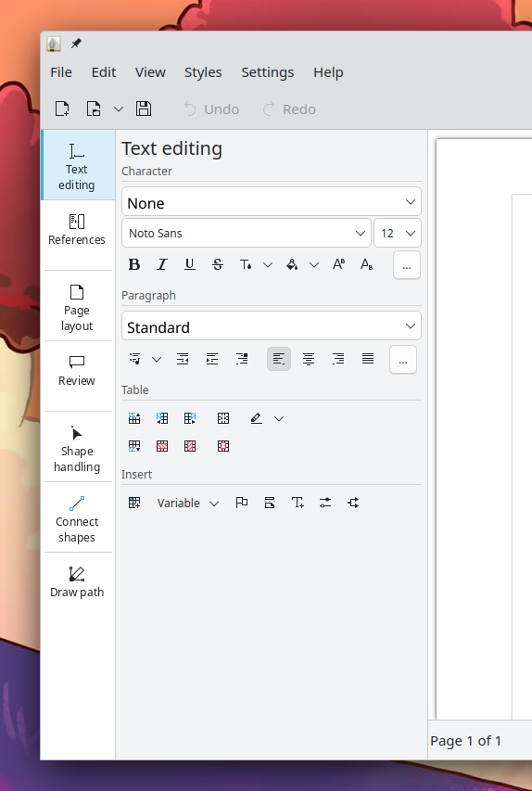Toggle center paragraph alignment
This screenshot has height=791, width=532.
pos(308,359)
